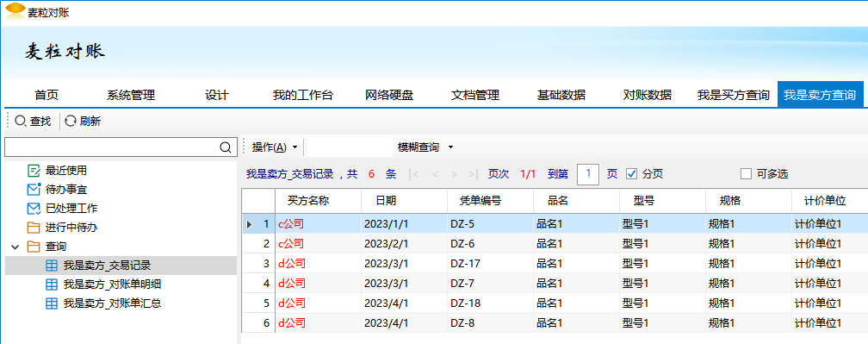Click the 刷新 refresh icon
The width and height of the screenshot is (868, 344).
(x=71, y=121)
